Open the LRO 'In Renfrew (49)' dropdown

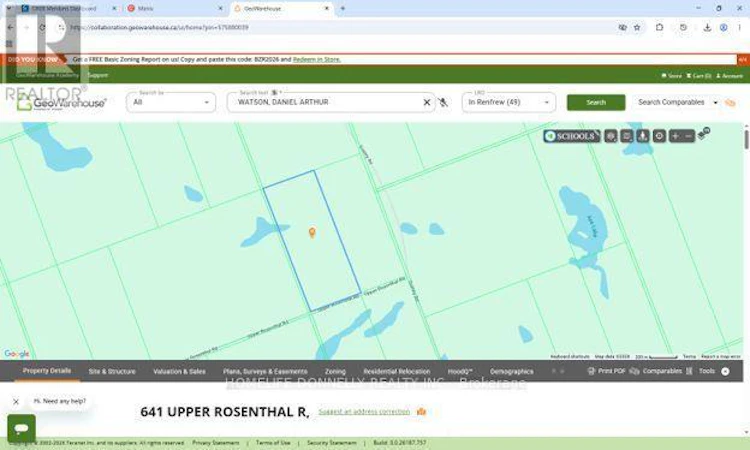508,102
